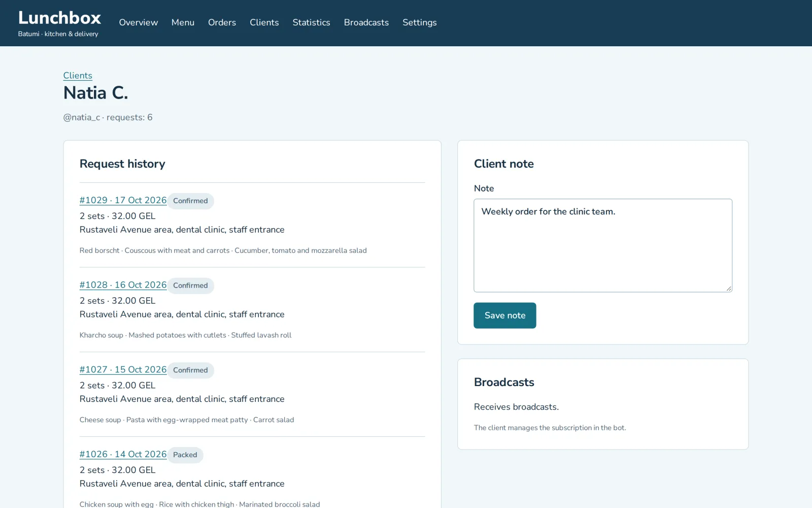Viewport: 812px width, 508px height.
Task: Focus the client Note text area
Action: tap(603, 245)
